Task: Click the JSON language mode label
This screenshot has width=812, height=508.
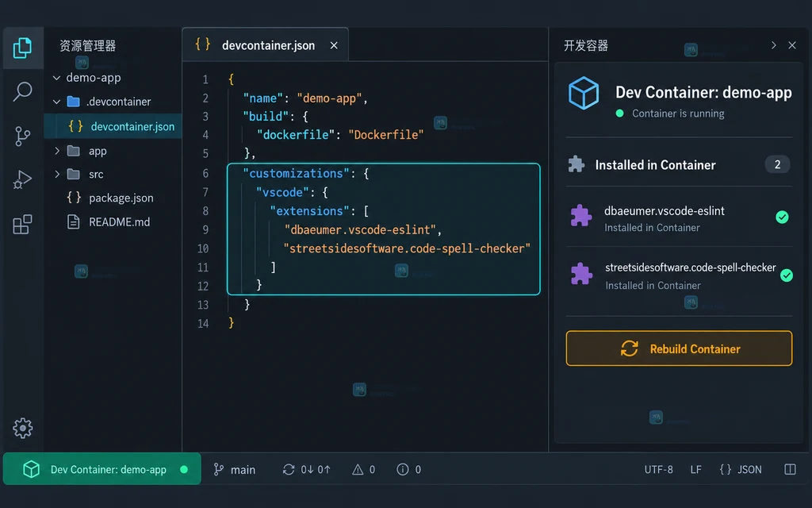Action: (x=749, y=470)
